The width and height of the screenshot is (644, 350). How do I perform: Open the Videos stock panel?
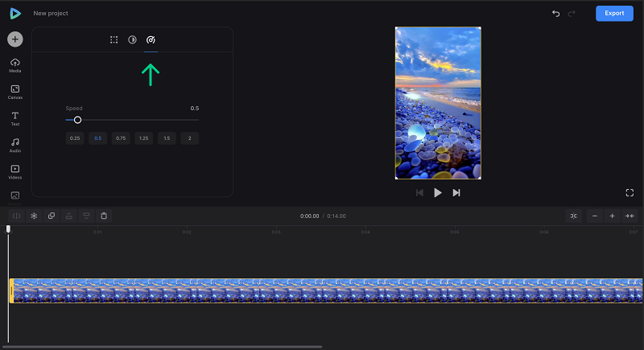tap(14, 172)
